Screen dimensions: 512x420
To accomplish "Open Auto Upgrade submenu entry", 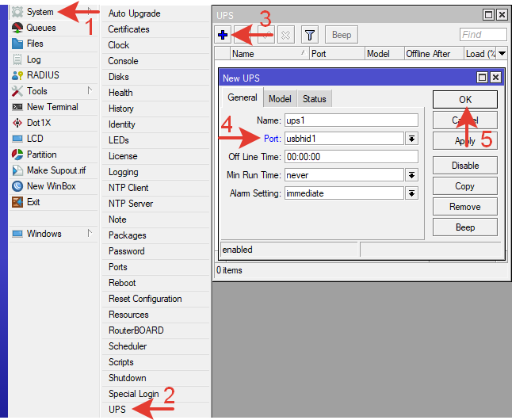I will point(156,13).
